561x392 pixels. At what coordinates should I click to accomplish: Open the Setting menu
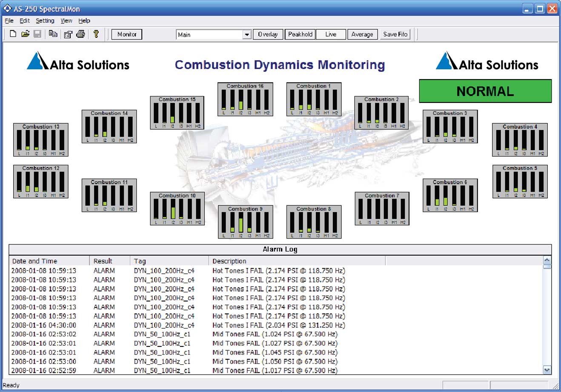pyautogui.click(x=45, y=20)
